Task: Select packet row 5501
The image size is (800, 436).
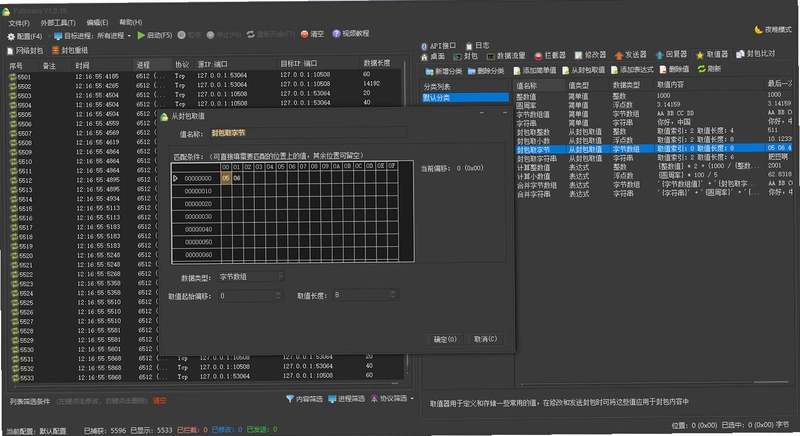Action: (x=204, y=76)
